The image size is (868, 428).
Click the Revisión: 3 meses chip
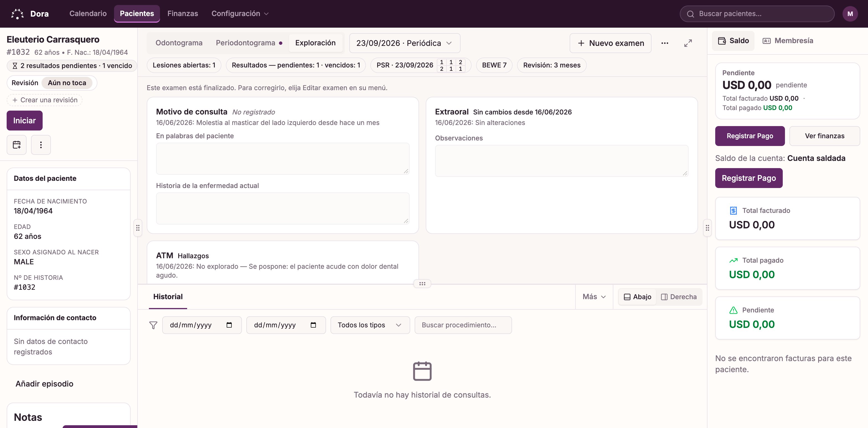(x=552, y=65)
